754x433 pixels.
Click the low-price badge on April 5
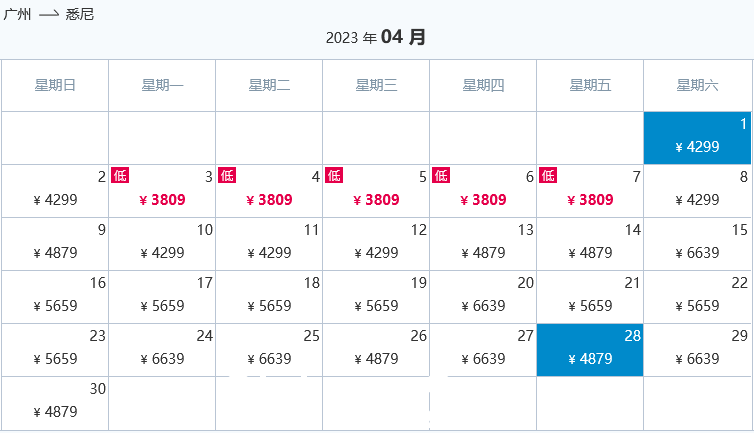(334, 175)
